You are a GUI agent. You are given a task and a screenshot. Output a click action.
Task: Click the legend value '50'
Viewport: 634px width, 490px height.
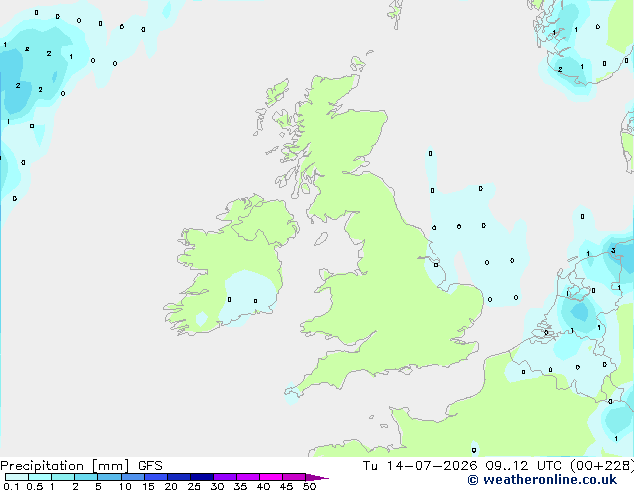click(x=309, y=486)
